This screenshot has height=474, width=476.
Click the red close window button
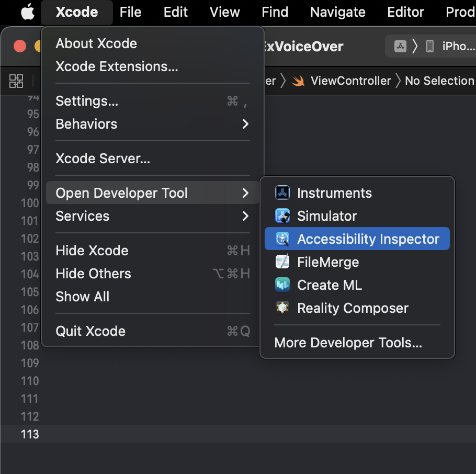pyautogui.click(x=20, y=46)
